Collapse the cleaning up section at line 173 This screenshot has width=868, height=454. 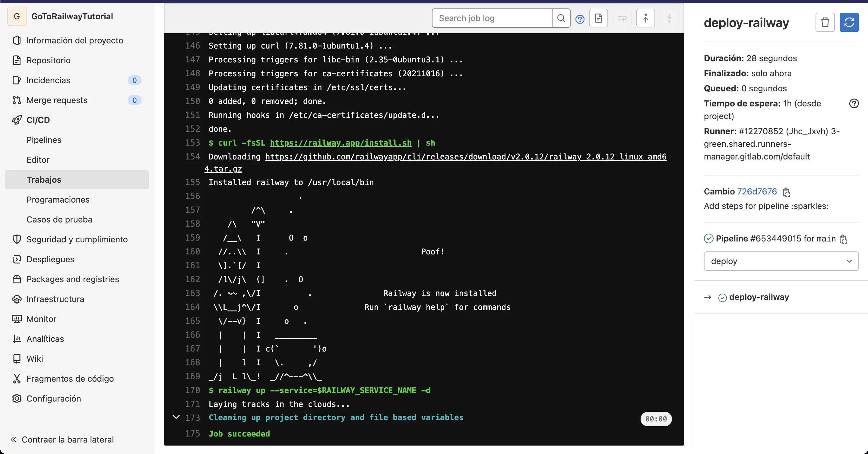click(x=176, y=417)
